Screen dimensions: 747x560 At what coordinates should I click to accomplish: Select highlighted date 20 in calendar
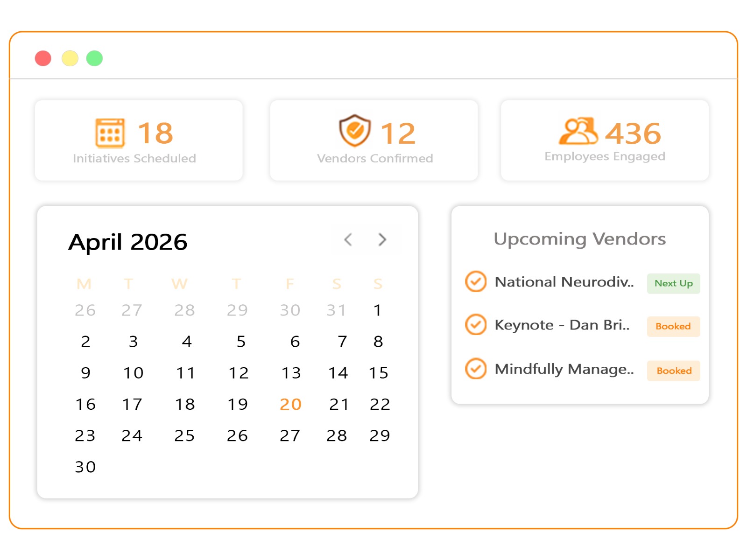coord(290,404)
